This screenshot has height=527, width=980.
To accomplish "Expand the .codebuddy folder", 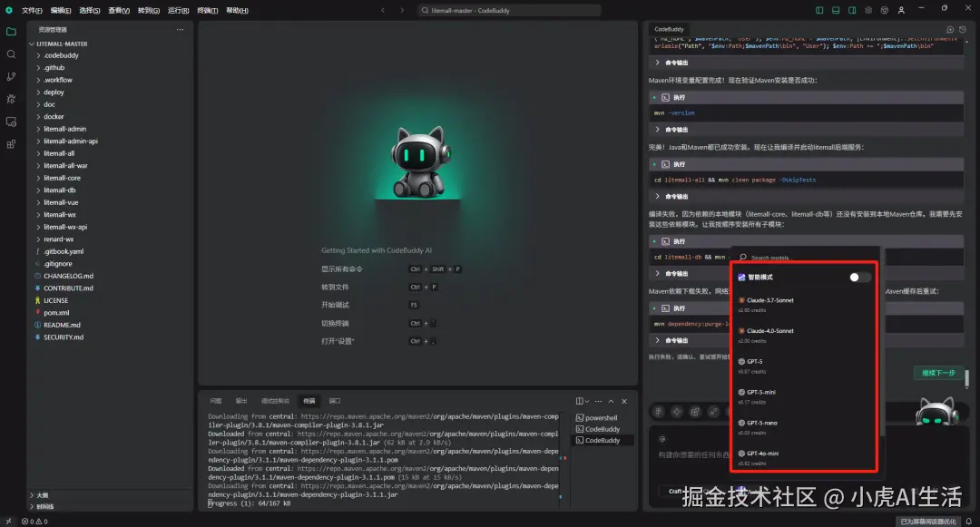I will 110,55.
